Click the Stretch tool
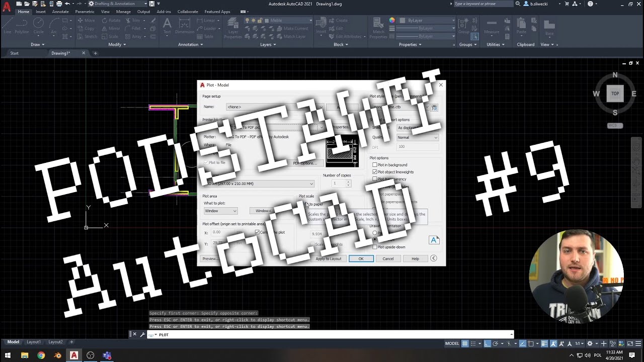 pyautogui.click(x=87, y=37)
